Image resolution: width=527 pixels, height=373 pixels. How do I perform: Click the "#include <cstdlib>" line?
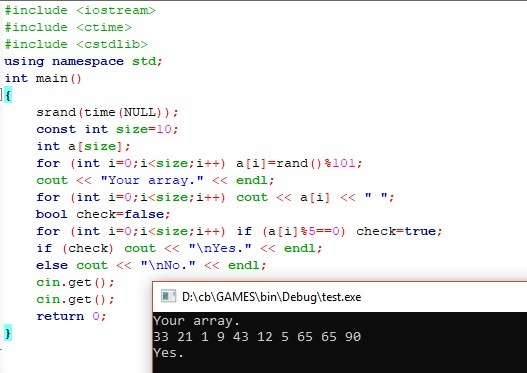coord(76,44)
